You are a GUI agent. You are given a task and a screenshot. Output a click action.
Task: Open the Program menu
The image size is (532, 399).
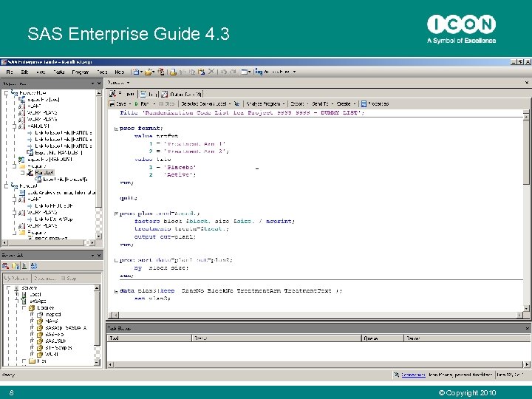coord(80,72)
